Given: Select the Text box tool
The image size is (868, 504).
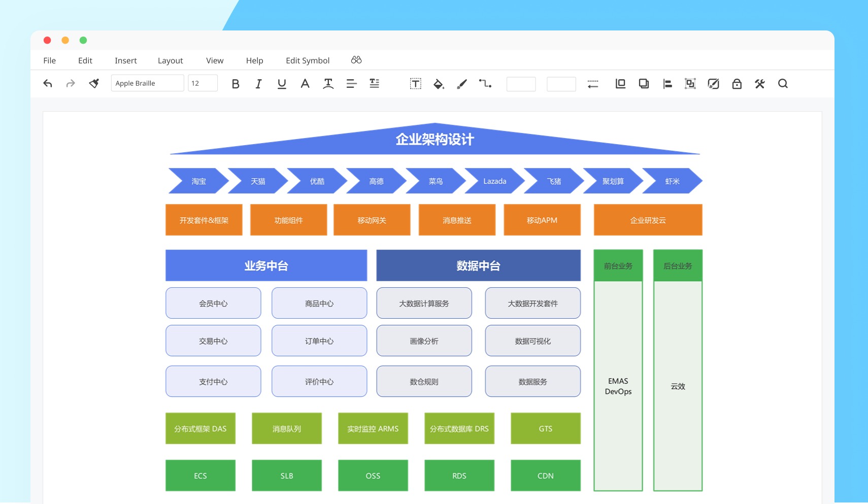Looking at the screenshot, I should pyautogui.click(x=416, y=84).
